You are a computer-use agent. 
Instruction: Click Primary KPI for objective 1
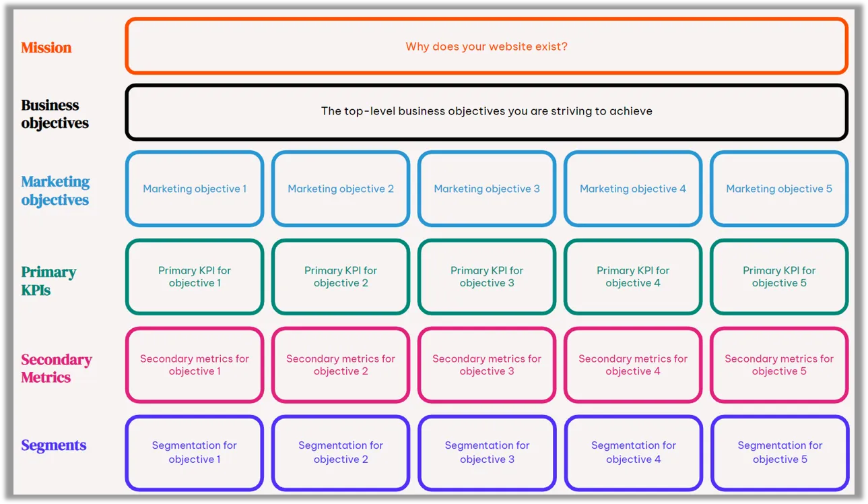(x=195, y=277)
